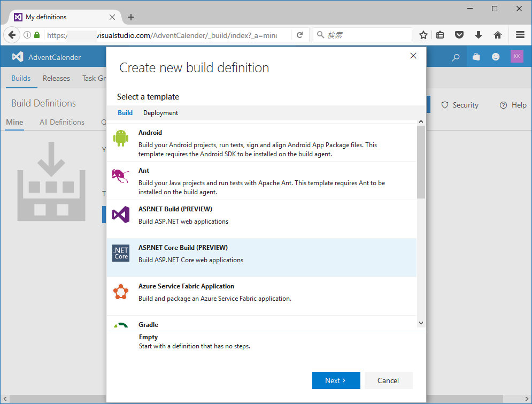Open the search magnifier in VSTS header
Viewport: 532px width, 404px height.
456,57
